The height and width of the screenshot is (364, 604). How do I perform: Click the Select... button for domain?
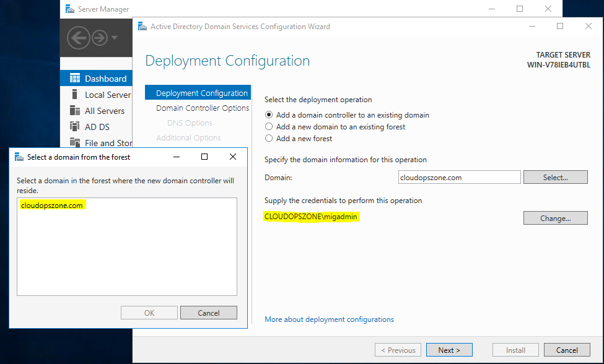pyautogui.click(x=556, y=178)
